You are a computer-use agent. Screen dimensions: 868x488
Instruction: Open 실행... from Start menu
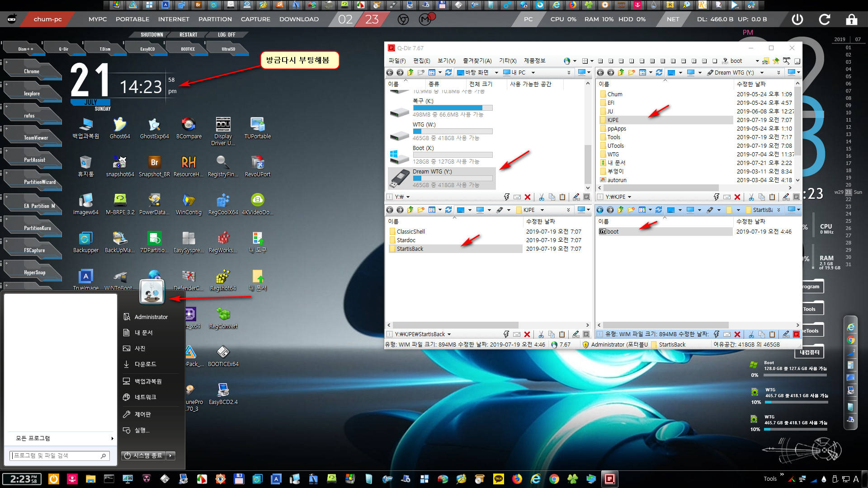click(142, 430)
